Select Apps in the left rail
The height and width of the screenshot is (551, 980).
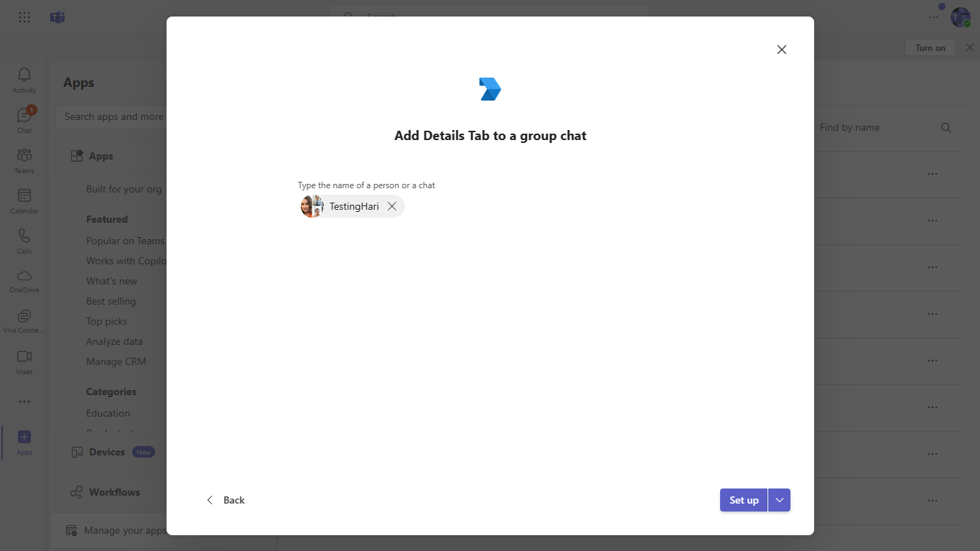[24, 442]
